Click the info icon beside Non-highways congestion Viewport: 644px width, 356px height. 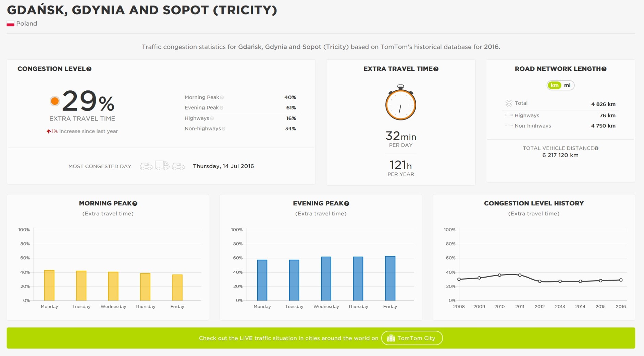tap(224, 129)
